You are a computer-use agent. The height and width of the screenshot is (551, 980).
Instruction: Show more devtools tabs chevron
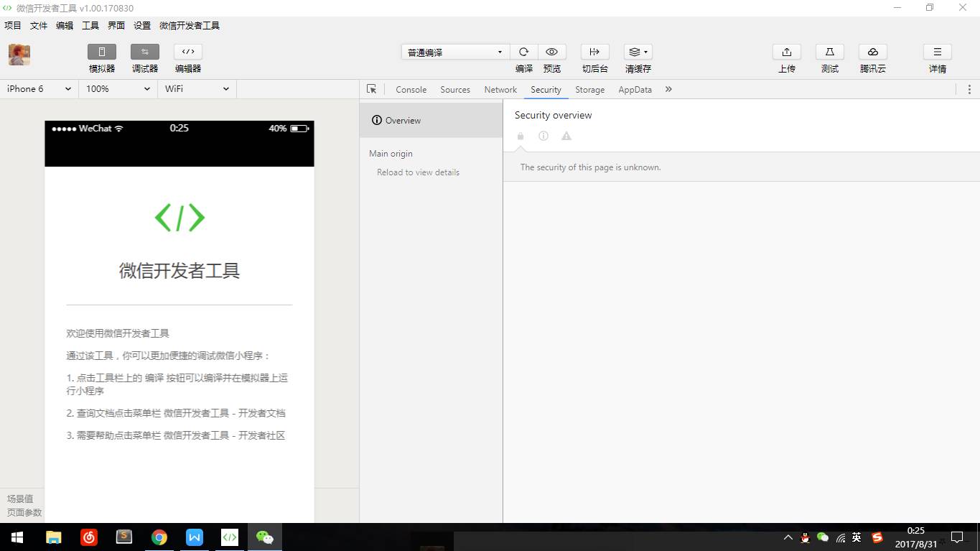[x=668, y=89]
